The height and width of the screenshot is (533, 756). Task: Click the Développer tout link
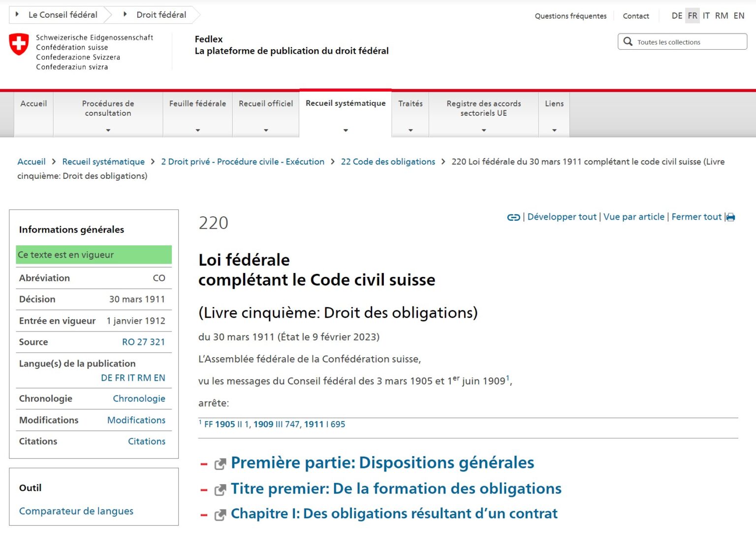click(x=562, y=217)
